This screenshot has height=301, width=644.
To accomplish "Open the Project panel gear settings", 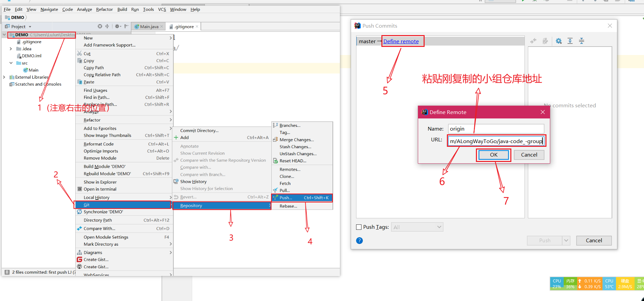I will pyautogui.click(x=117, y=26).
